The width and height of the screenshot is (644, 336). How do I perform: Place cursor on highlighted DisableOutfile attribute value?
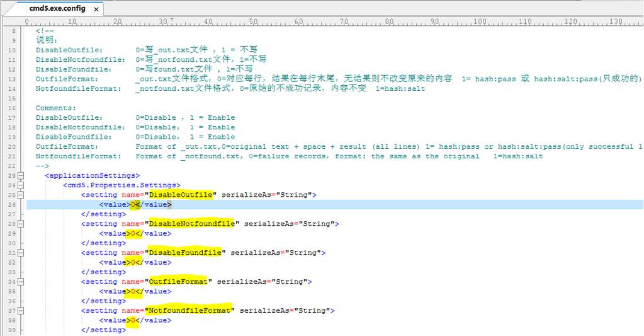pos(180,195)
